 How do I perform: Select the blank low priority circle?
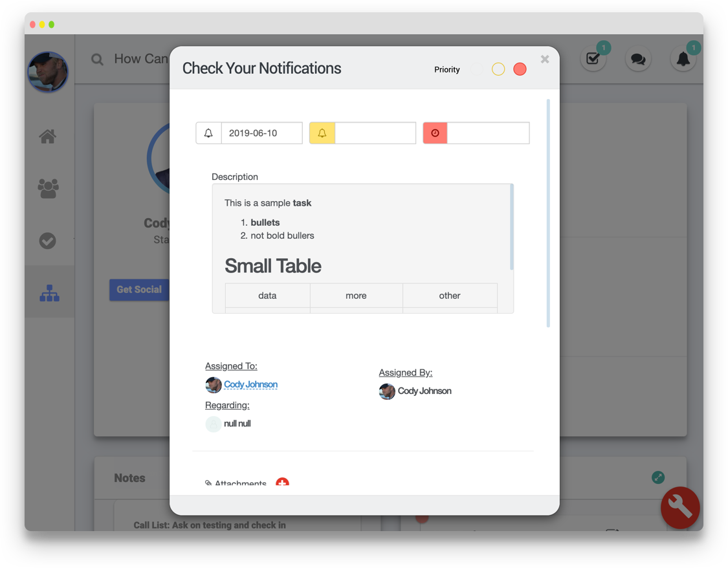(x=476, y=69)
